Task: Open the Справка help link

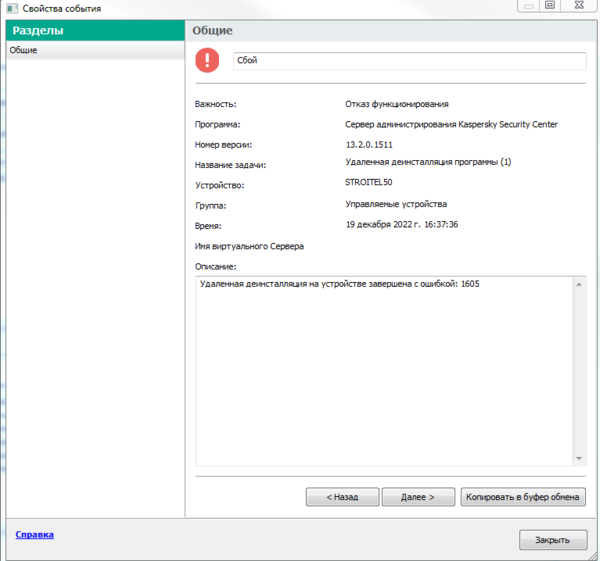Action: [x=34, y=534]
